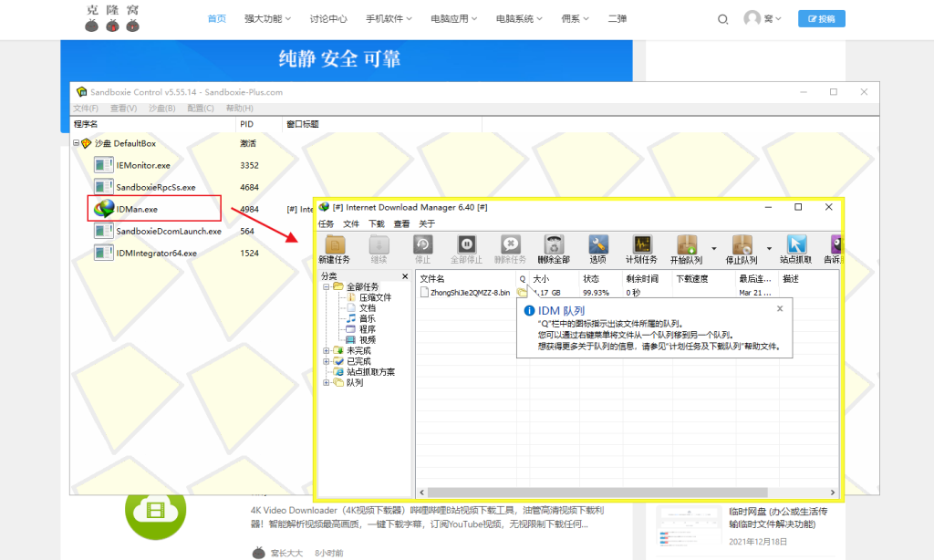Open the IDM 查看 menu
Image resolution: width=934 pixels, height=560 pixels.
[401, 224]
